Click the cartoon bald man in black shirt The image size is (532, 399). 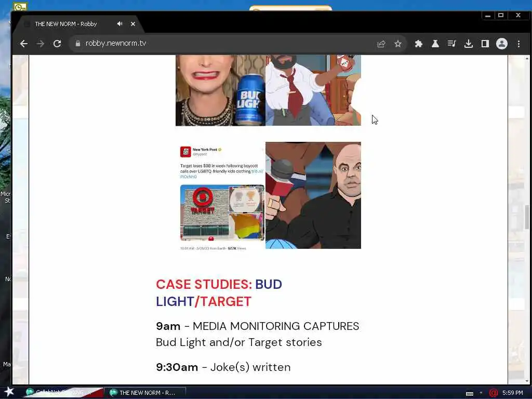pos(313,195)
